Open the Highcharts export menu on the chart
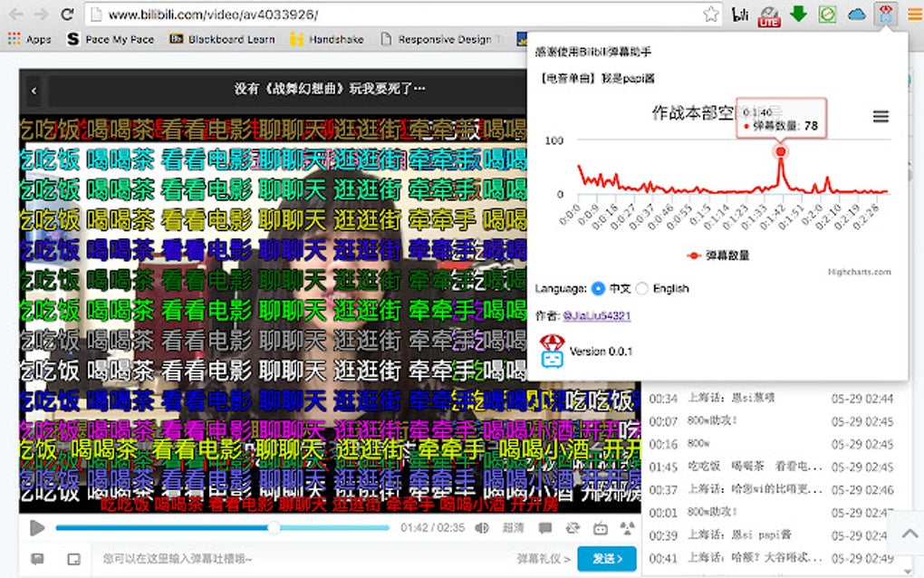This screenshot has height=578, width=924. pos(881,116)
